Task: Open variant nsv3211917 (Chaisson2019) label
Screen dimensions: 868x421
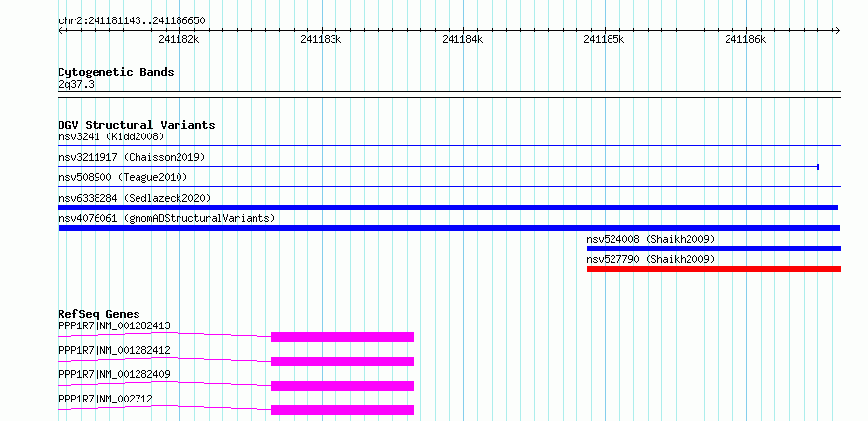Action: 132,157
